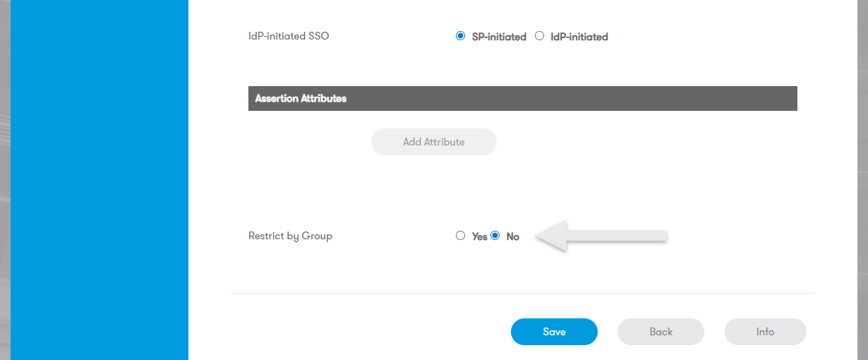Click the "IdP-initiated SSO" field label
This screenshot has height=360, width=868.
point(289,36)
